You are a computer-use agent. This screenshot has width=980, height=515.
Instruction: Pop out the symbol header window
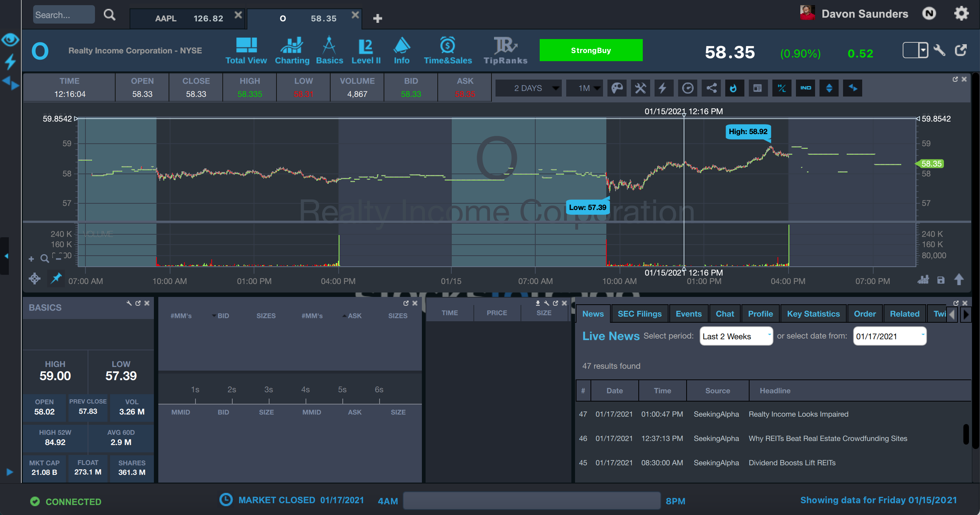pos(961,50)
